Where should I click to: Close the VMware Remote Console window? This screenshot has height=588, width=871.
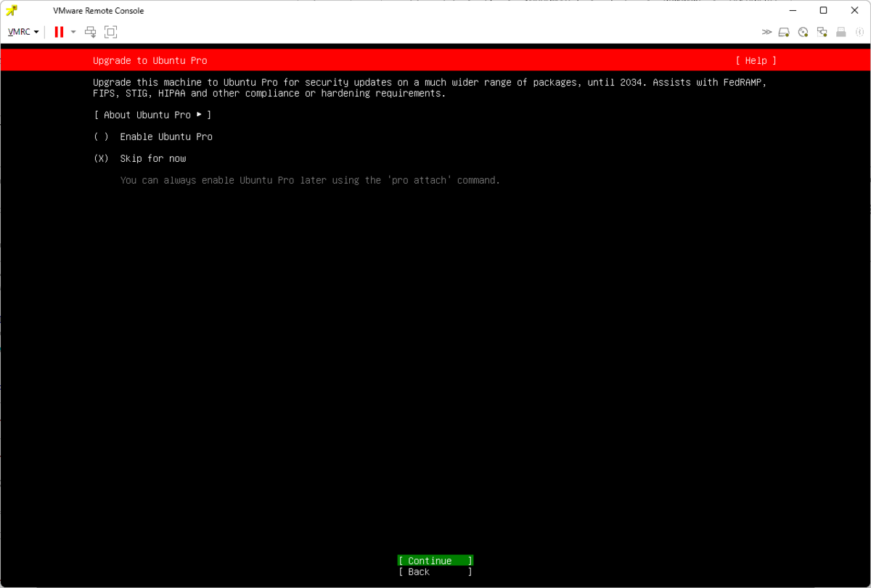855,10
